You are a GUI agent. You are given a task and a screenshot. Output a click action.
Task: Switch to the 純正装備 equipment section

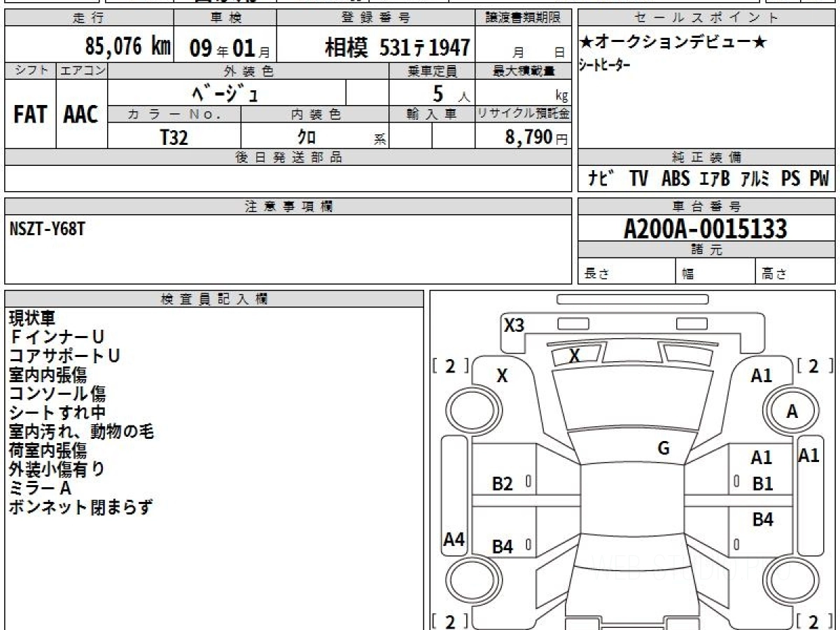[705, 157]
